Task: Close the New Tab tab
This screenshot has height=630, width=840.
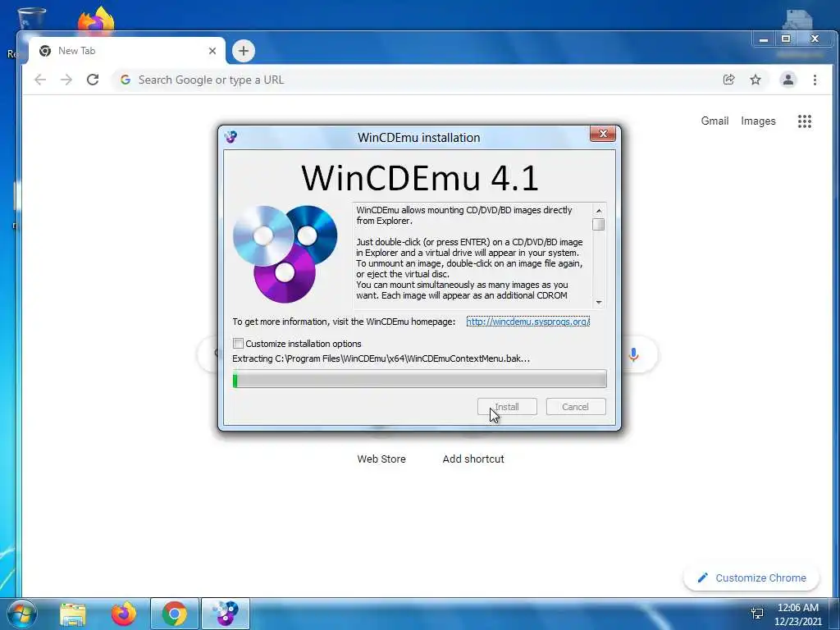Action: click(x=212, y=51)
